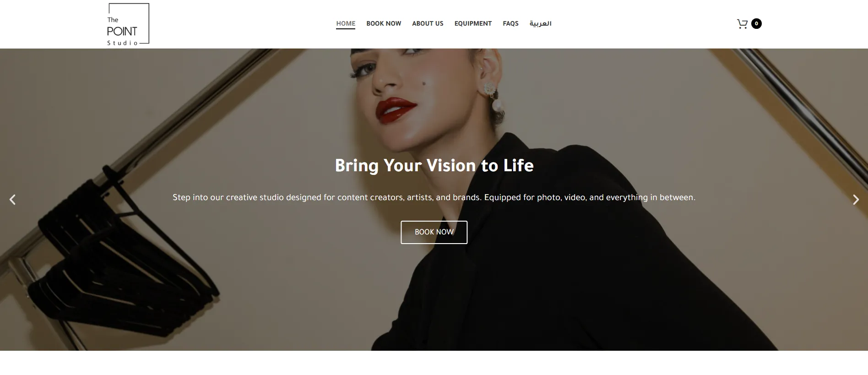Viewport: 868px width, 375px height.
Task: Click the word POINT in the logo
Action: 122,32
